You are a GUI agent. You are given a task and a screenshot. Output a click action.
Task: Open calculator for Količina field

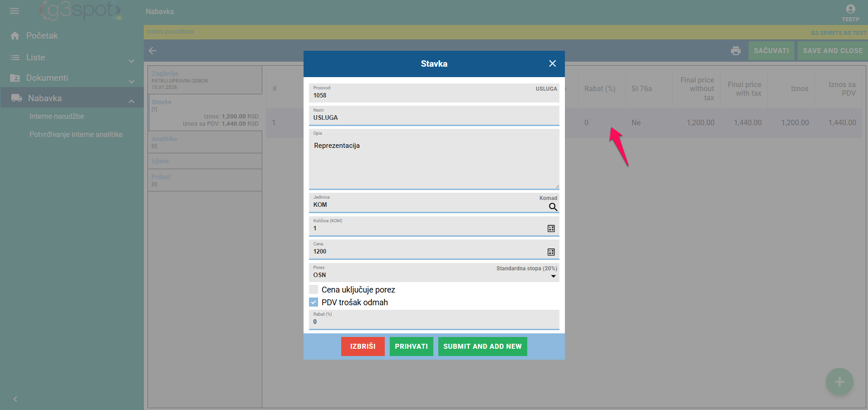click(x=551, y=229)
